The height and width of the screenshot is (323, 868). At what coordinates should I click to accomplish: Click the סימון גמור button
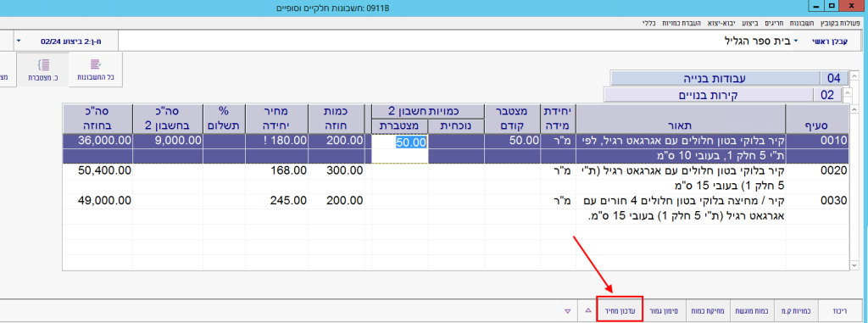tap(665, 311)
